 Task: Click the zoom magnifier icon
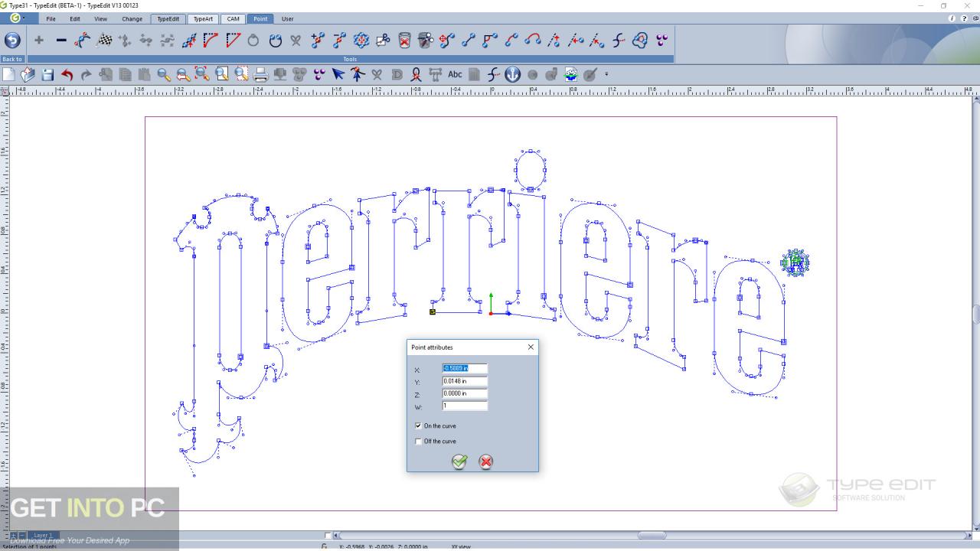click(164, 74)
